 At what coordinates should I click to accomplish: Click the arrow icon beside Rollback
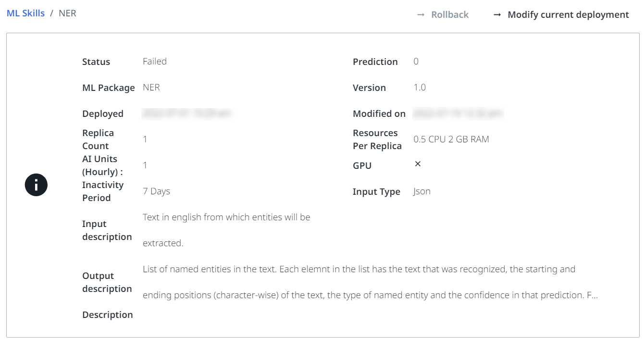click(x=421, y=15)
